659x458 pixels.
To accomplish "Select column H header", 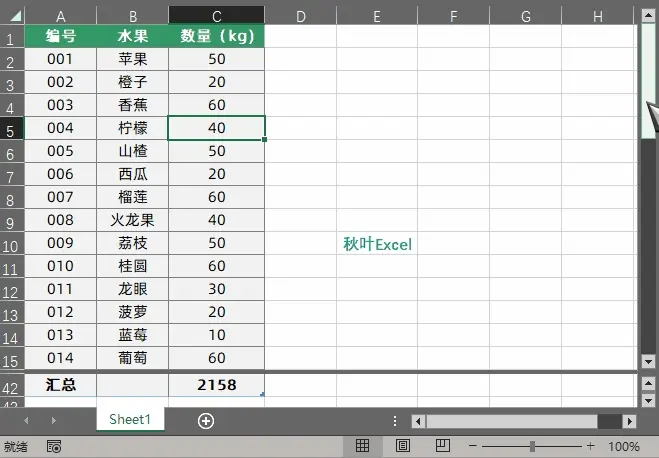I will [x=598, y=16].
